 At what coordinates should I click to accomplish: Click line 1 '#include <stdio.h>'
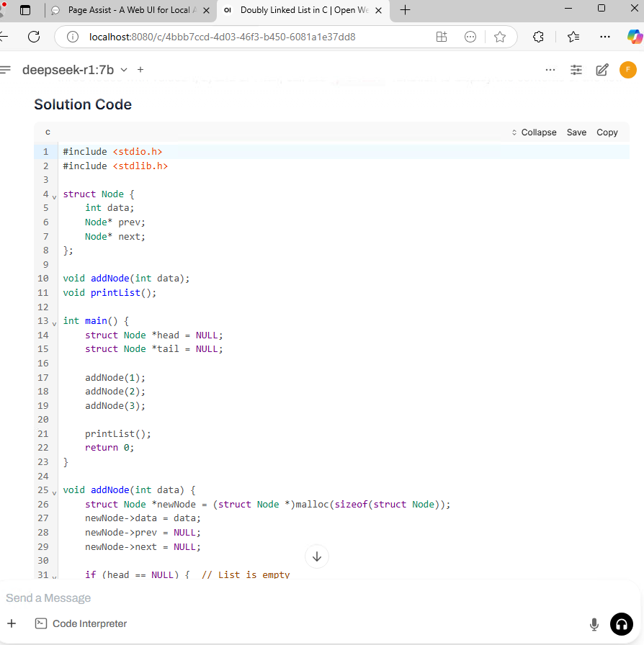(x=113, y=152)
